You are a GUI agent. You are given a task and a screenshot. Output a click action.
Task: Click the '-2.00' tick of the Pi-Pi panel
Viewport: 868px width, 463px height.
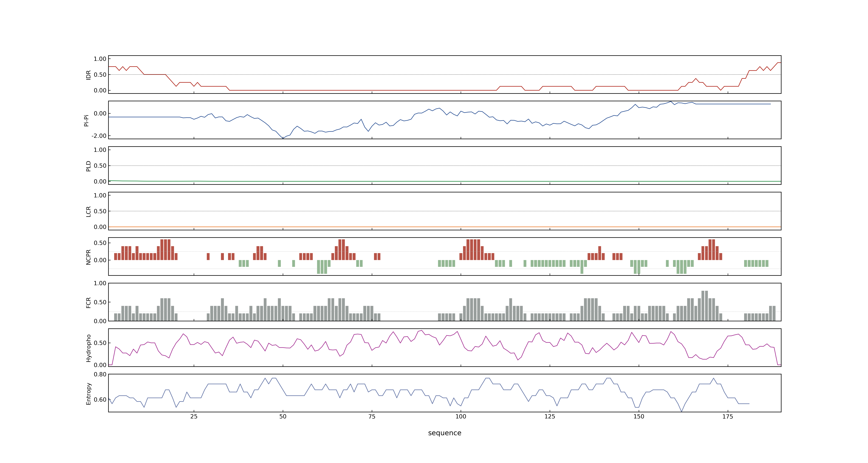tap(99, 136)
